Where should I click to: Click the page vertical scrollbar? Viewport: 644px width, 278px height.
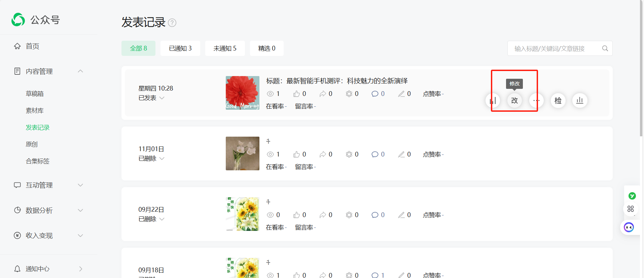tap(641, 68)
